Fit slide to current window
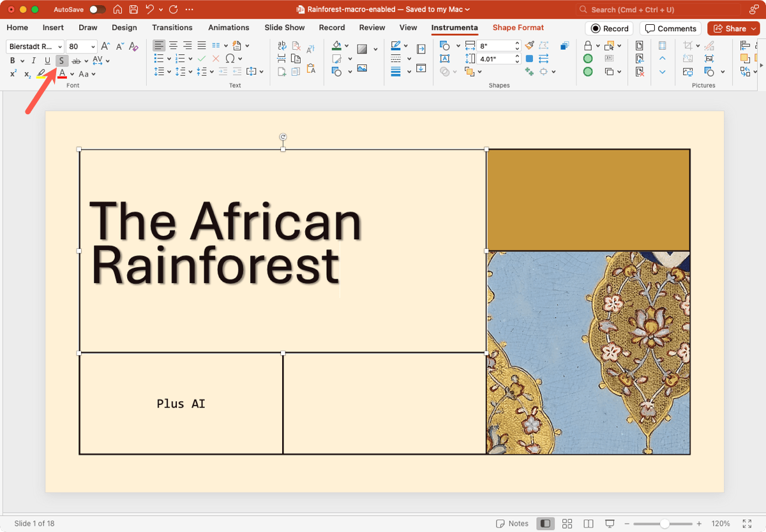 (x=747, y=524)
